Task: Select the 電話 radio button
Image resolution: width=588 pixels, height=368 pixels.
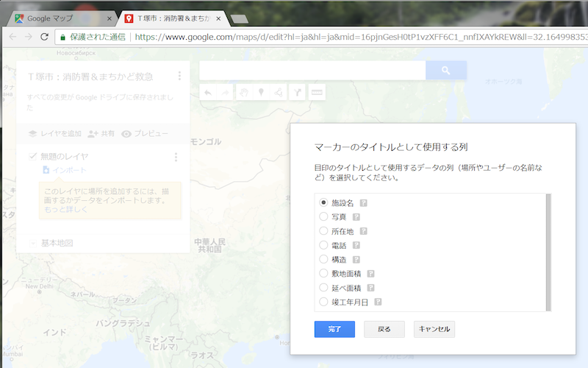Action: click(x=323, y=245)
